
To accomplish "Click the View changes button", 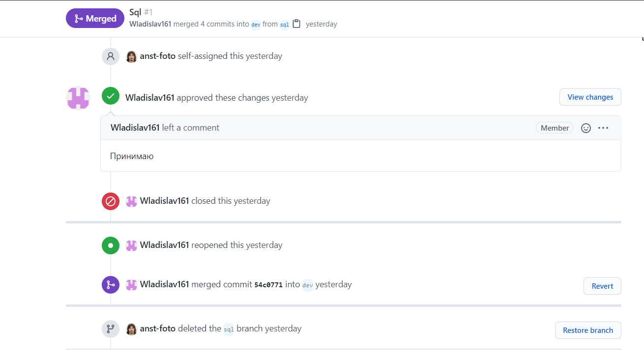I will (590, 97).
